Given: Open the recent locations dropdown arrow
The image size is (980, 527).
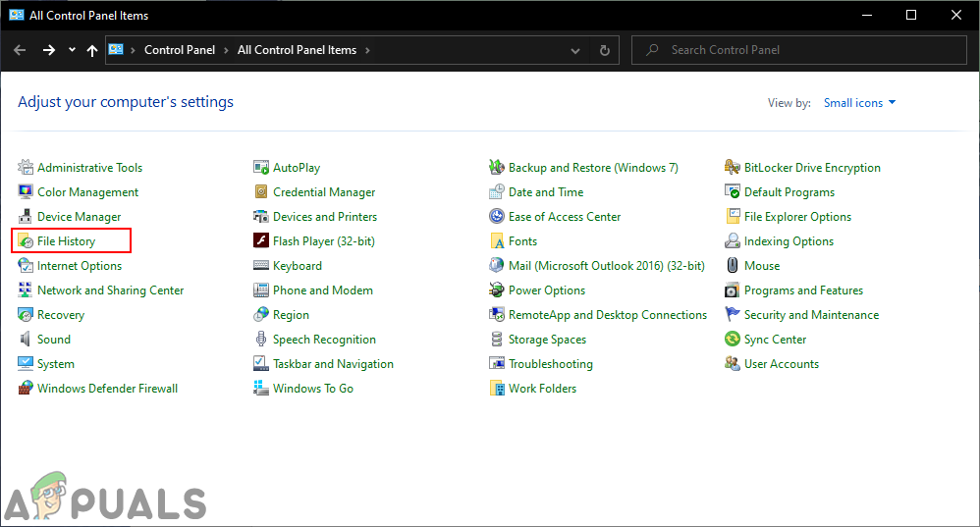Looking at the screenshot, I should point(72,50).
